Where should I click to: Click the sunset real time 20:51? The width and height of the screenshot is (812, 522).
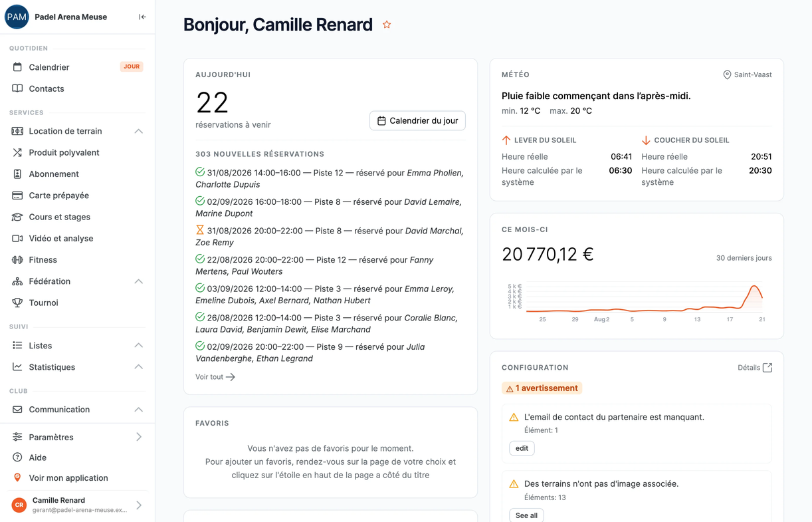pos(761,157)
